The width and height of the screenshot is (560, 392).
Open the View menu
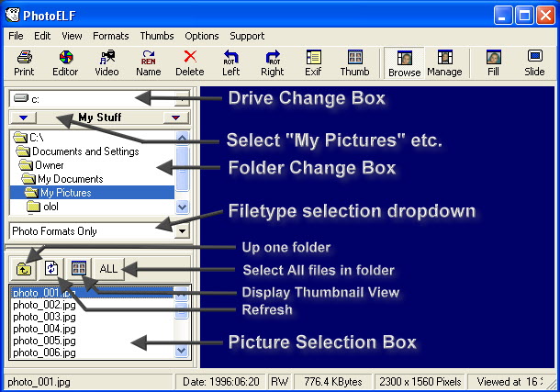72,36
